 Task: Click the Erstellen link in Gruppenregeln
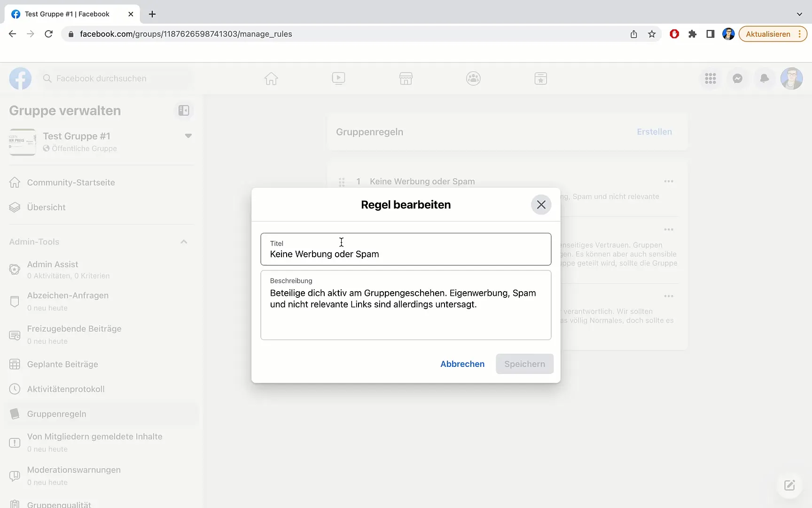tap(654, 132)
